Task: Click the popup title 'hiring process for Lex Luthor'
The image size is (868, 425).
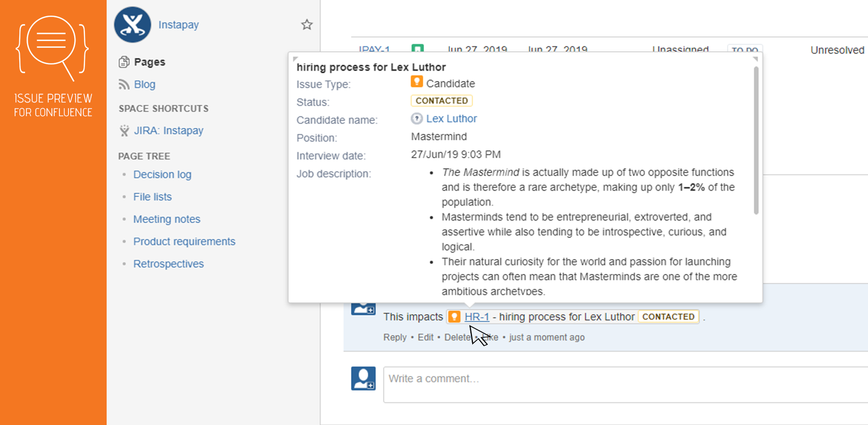Action: click(371, 67)
